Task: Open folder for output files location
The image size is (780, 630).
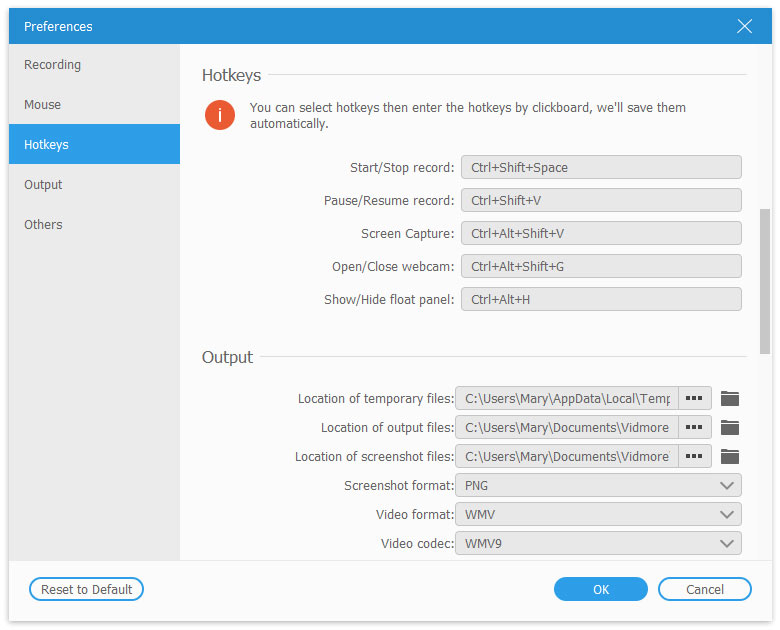Action: point(730,427)
